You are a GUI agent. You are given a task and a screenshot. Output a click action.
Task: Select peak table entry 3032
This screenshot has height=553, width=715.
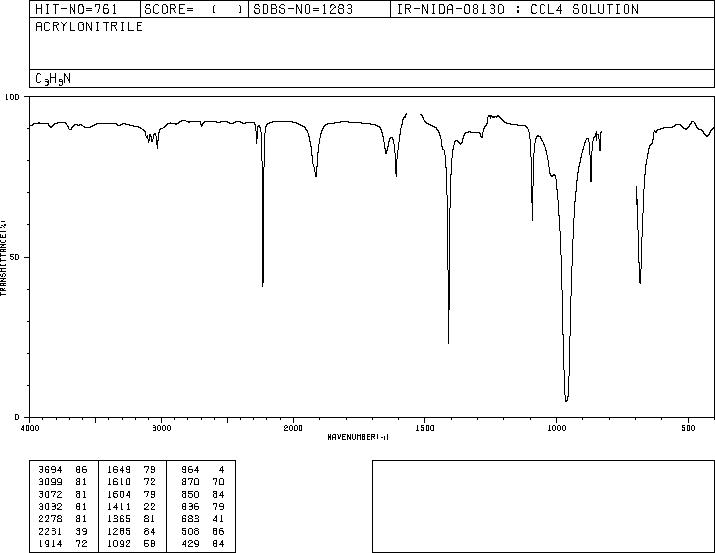51,506
